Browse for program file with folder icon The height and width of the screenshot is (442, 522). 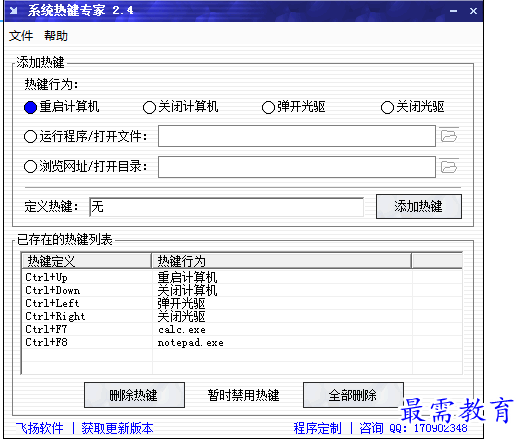(x=449, y=136)
